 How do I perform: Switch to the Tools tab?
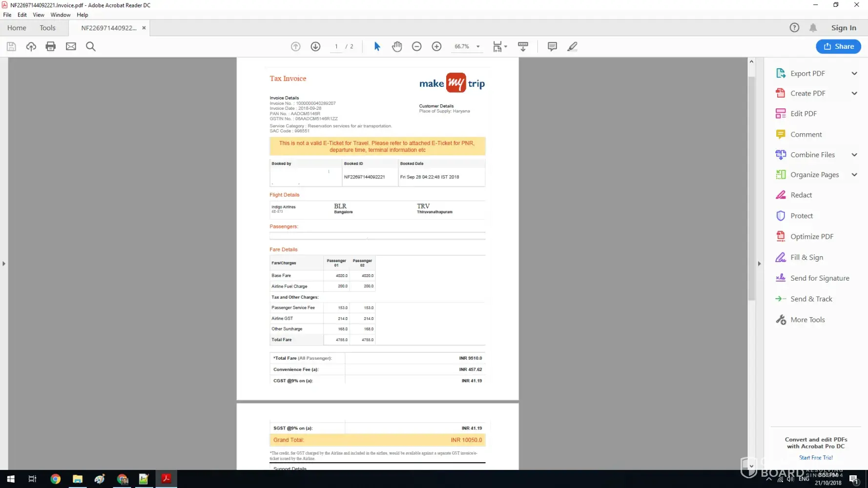coord(47,28)
